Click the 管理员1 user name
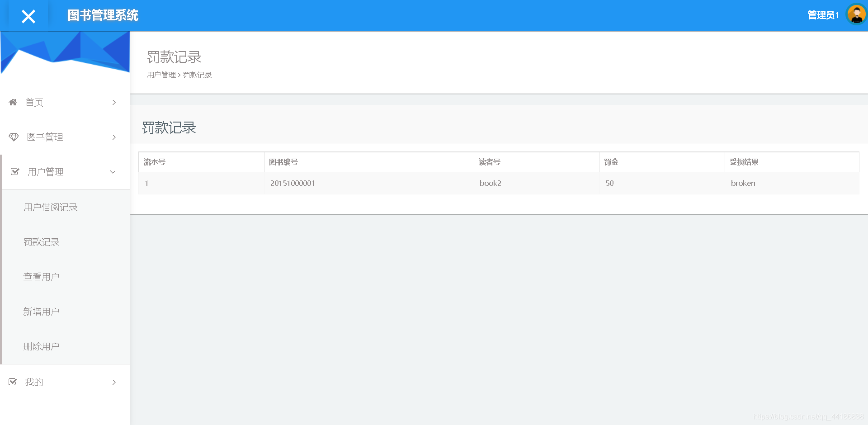 [x=823, y=15]
